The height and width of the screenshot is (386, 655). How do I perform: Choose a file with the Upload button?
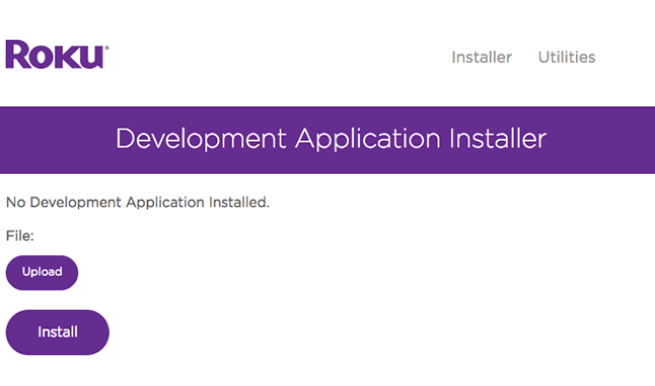(x=42, y=272)
